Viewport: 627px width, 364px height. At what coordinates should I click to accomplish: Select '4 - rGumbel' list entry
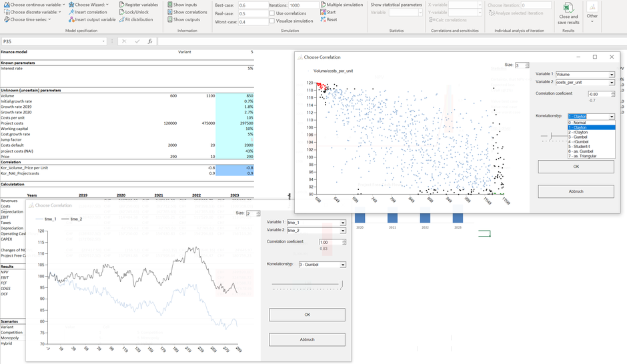pyautogui.click(x=592, y=142)
